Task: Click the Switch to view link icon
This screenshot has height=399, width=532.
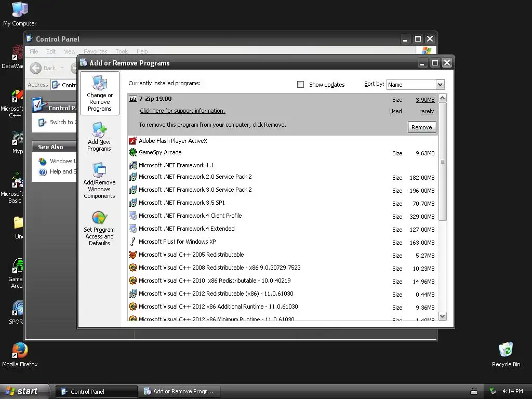Action: coord(42,123)
